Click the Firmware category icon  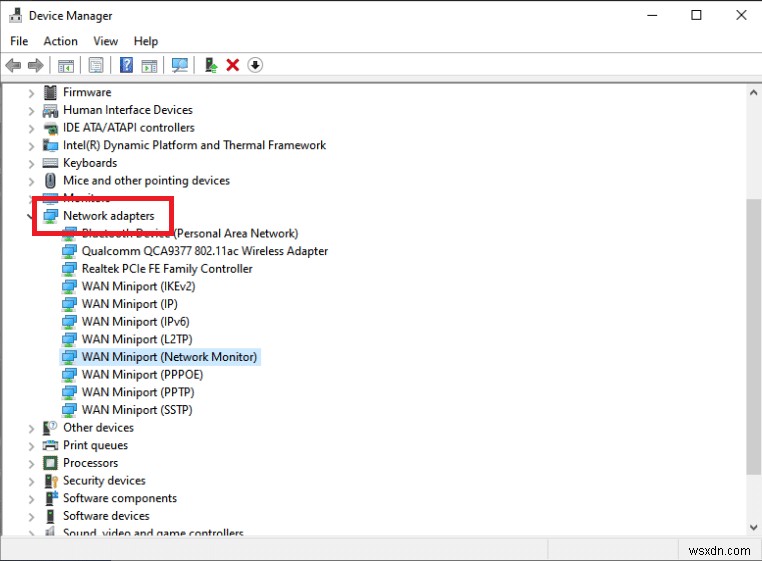click(50, 92)
